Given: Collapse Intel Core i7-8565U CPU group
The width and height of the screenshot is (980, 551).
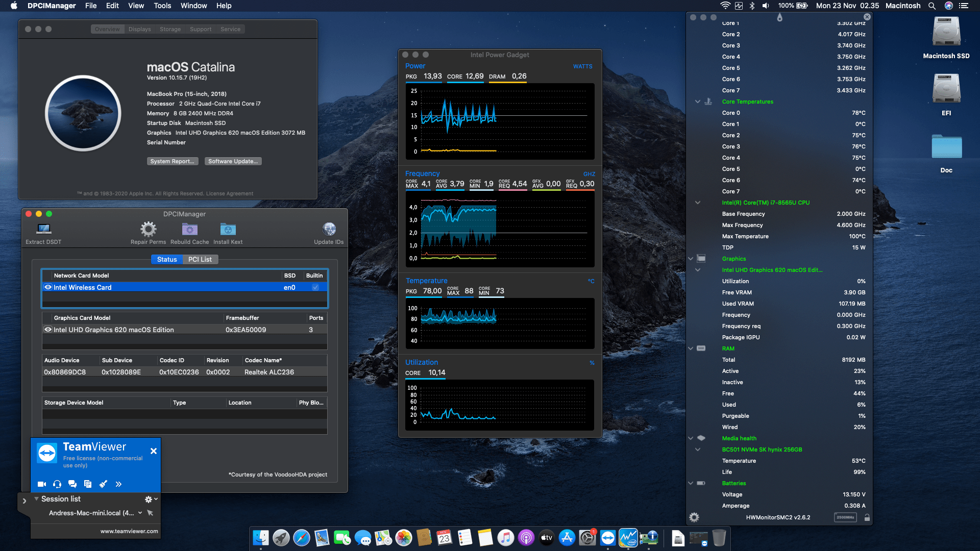Looking at the screenshot, I should point(697,203).
